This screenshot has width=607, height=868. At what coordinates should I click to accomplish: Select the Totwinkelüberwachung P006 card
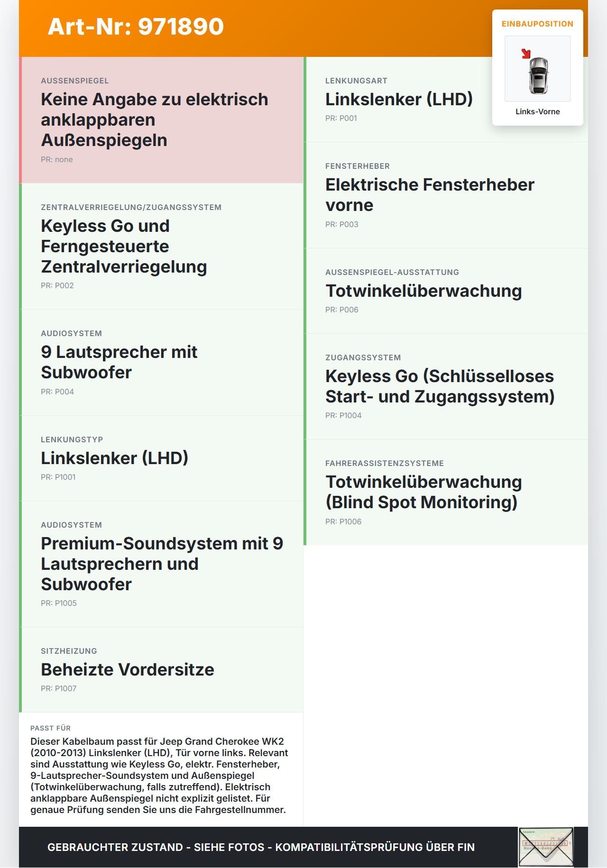[x=446, y=291]
